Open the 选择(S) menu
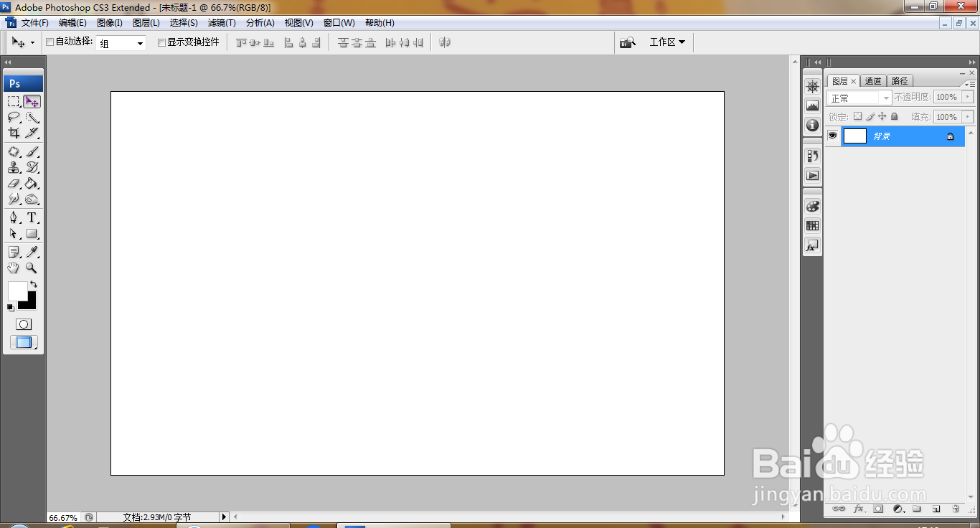The width and height of the screenshot is (980, 528). coord(184,23)
